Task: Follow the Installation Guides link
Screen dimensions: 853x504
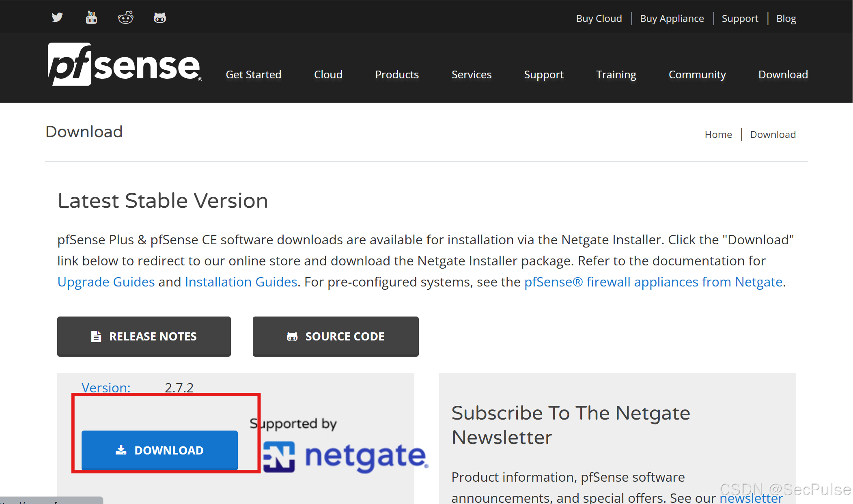Action: pyautogui.click(x=241, y=282)
